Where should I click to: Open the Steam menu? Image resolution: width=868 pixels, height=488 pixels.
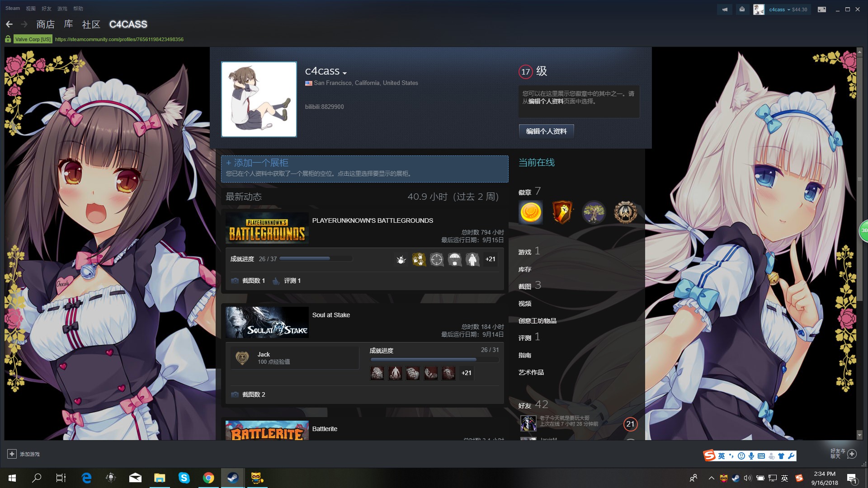(12, 8)
